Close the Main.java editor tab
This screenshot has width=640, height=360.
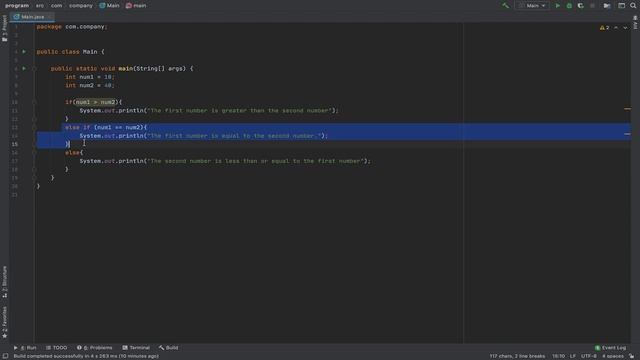50,17
